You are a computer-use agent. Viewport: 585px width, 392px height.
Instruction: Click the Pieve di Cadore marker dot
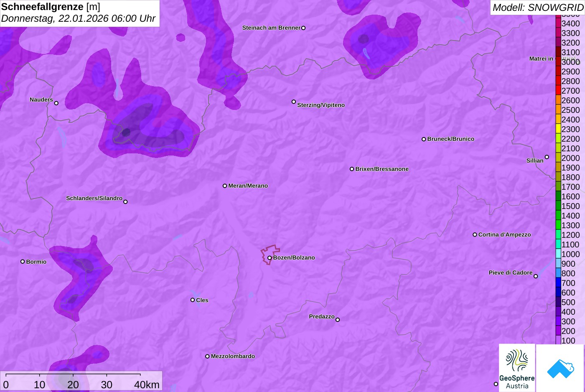[x=536, y=276]
